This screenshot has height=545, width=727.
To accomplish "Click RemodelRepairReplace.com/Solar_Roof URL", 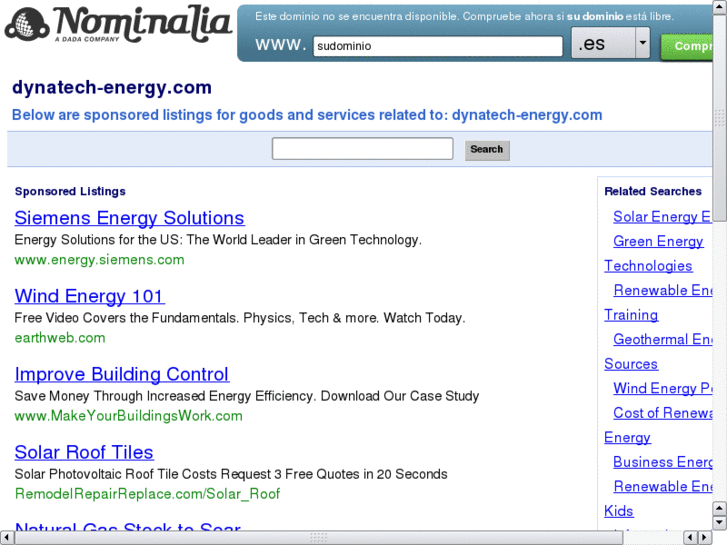I will coord(147,494).
